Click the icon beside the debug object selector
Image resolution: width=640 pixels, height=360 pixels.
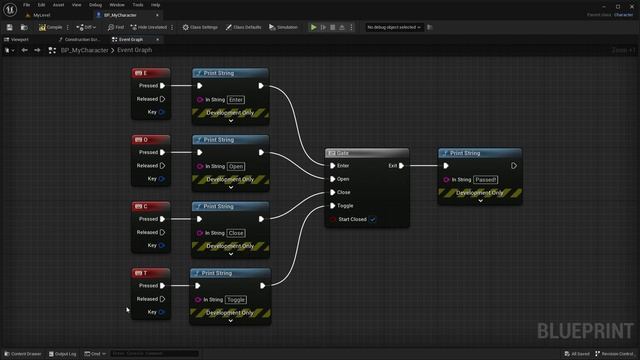pyautogui.click(x=429, y=27)
